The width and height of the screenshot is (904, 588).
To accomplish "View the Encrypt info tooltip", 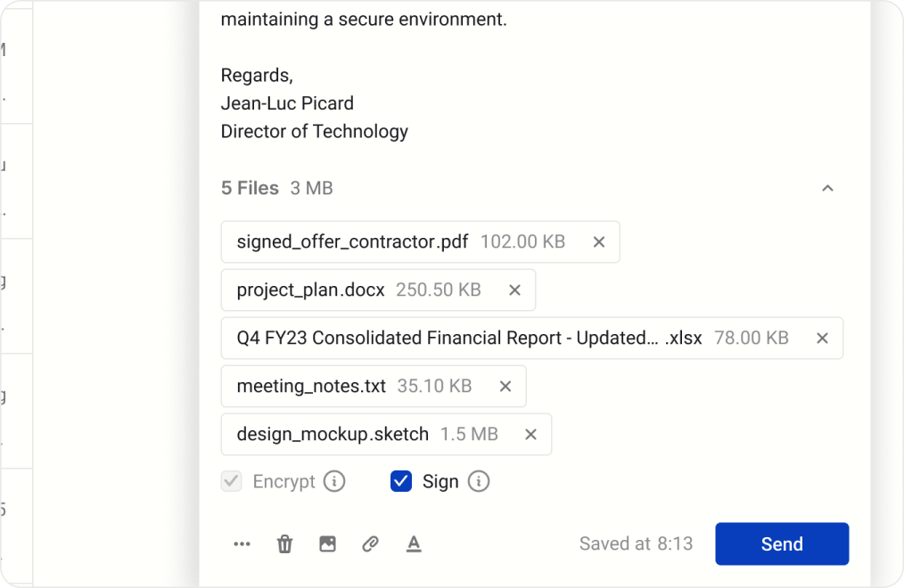I will [334, 481].
